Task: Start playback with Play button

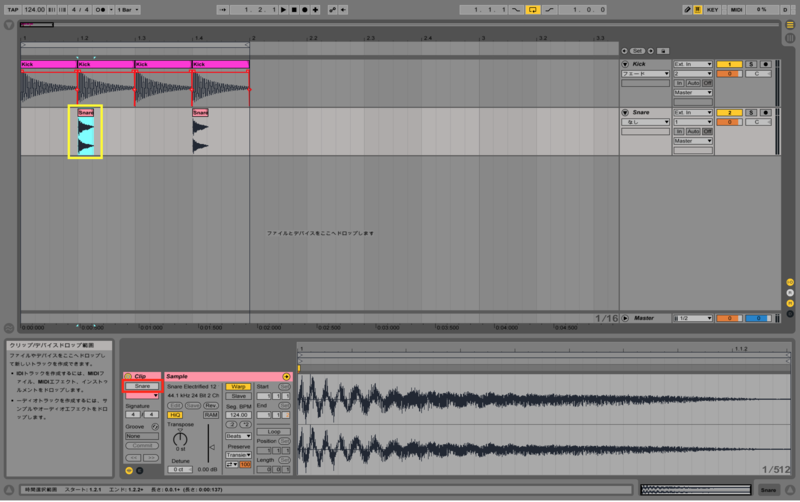Action: pyautogui.click(x=284, y=10)
